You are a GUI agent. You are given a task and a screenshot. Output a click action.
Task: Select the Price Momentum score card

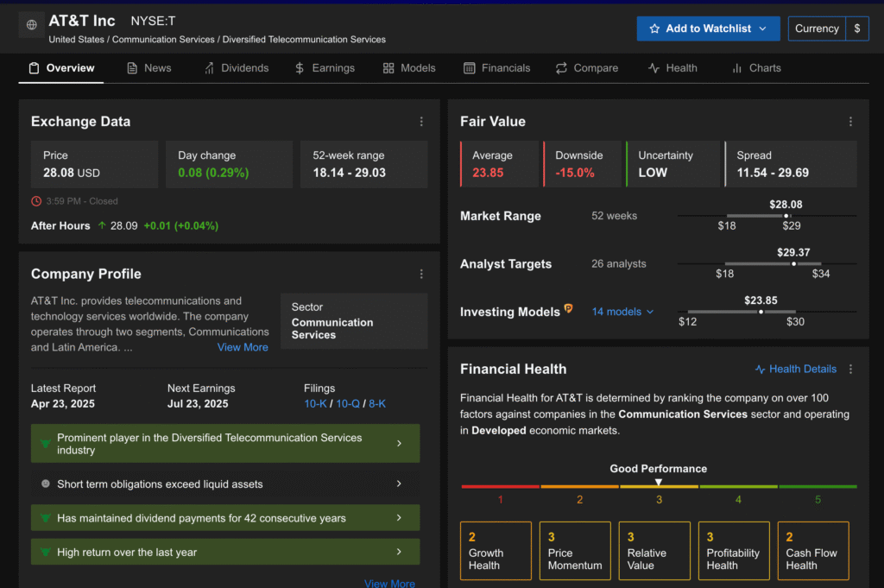click(575, 551)
